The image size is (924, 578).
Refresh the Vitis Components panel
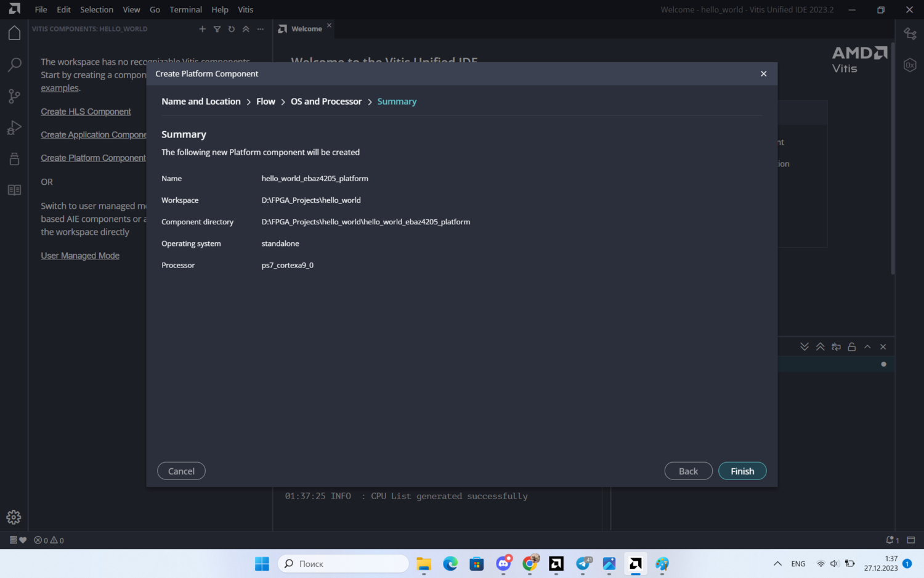232,29
